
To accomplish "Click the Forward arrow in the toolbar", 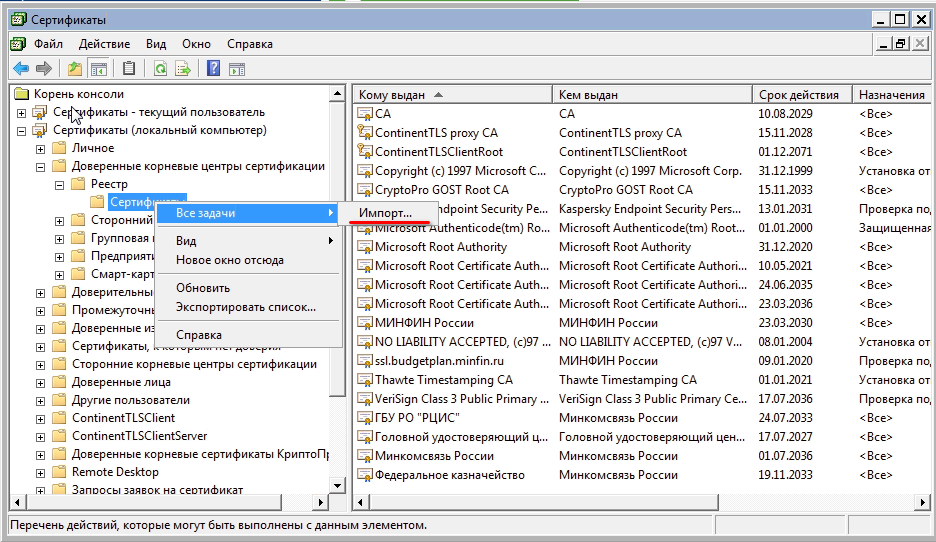I will point(44,69).
